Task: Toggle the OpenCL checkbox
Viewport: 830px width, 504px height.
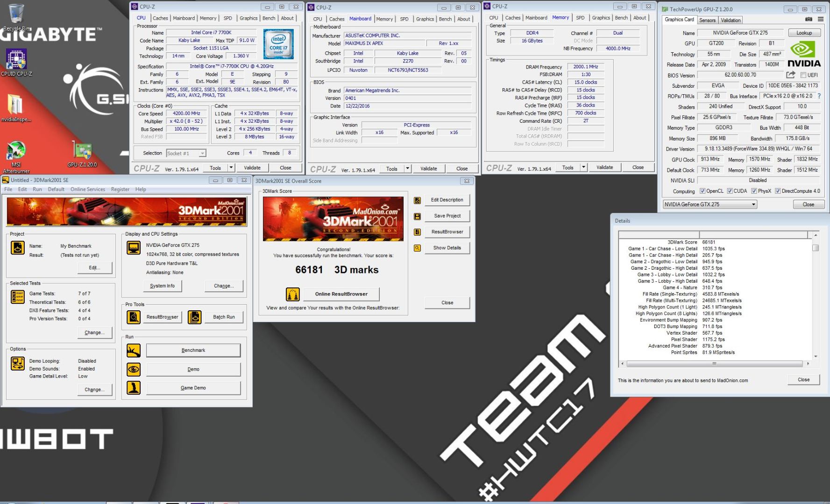Action: tap(702, 191)
